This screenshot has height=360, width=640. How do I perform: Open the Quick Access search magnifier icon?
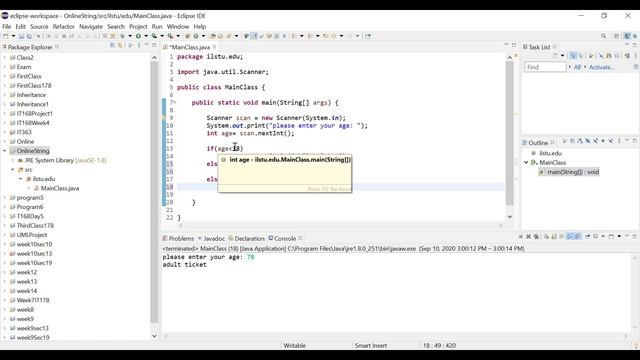pyautogui.click(x=603, y=36)
